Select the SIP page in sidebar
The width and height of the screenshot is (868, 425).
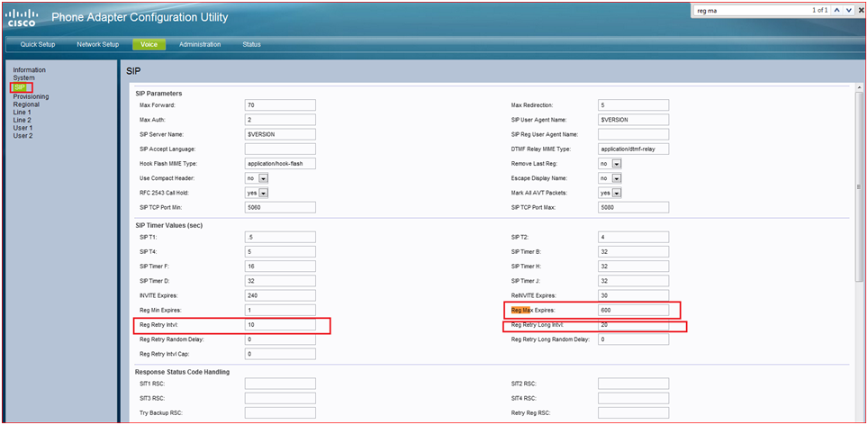[19, 86]
